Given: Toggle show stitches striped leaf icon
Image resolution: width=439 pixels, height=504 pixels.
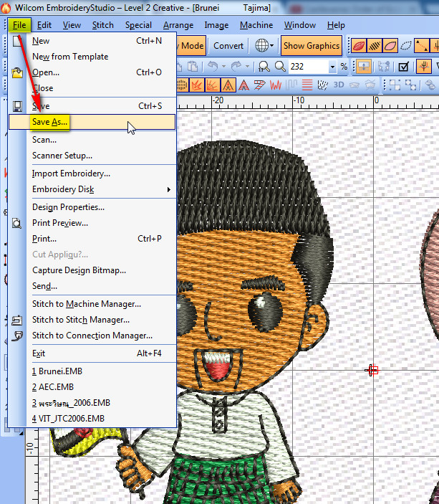Looking at the screenshot, I should click(x=375, y=46).
